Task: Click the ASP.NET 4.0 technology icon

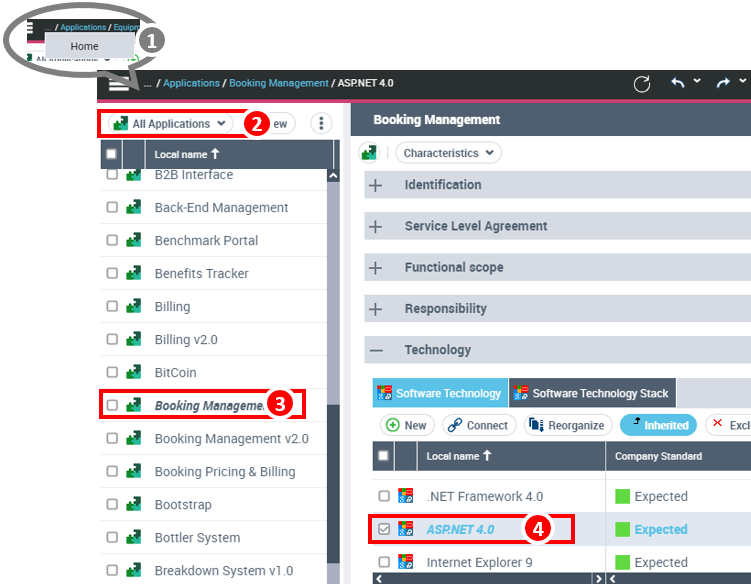Action: point(406,529)
